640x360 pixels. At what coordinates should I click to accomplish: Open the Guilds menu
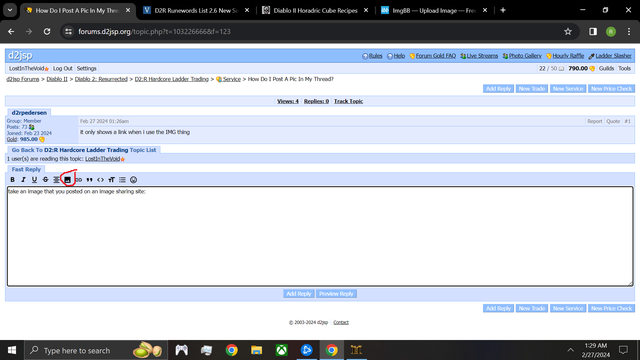[x=606, y=69]
